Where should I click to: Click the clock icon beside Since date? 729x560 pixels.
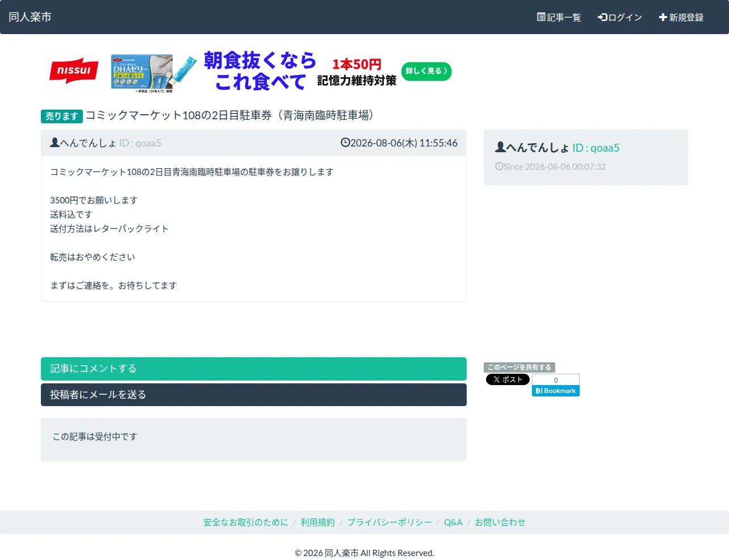tap(499, 166)
